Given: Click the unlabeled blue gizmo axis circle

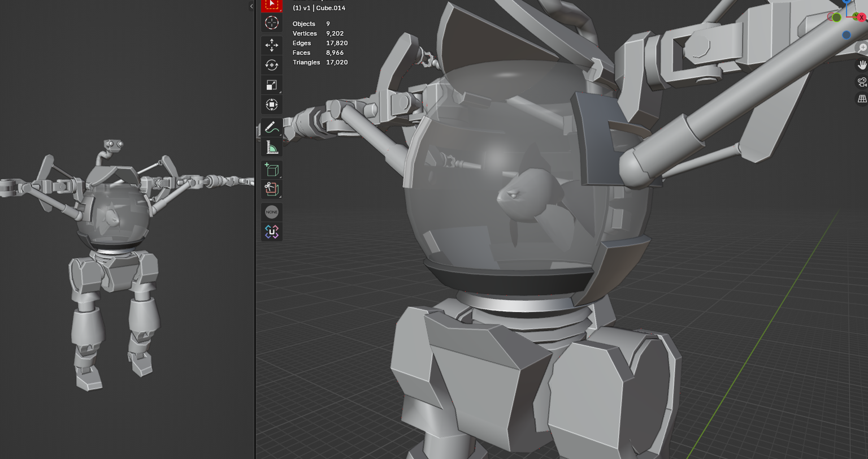Looking at the screenshot, I should point(846,35).
